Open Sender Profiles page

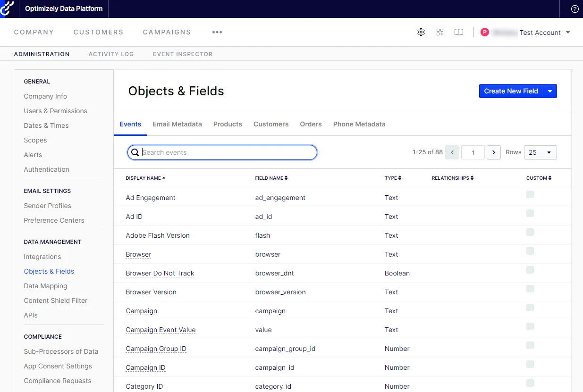(x=47, y=206)
